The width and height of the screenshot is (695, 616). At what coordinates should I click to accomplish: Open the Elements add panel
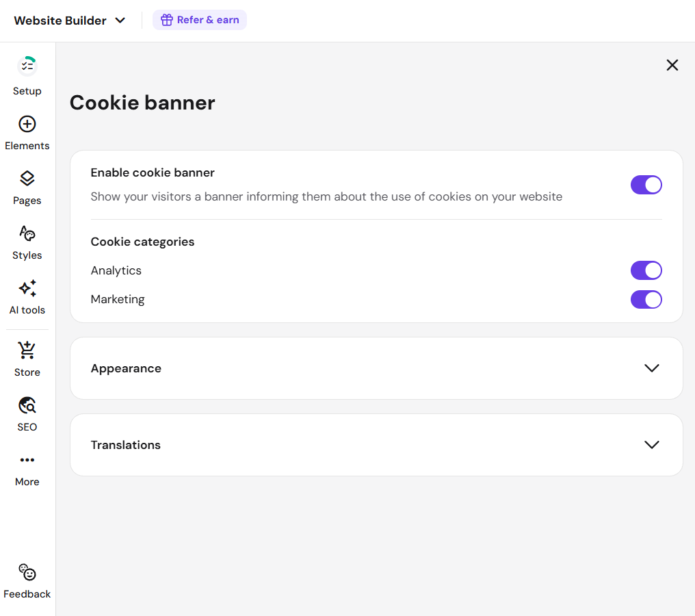[27, 124]
